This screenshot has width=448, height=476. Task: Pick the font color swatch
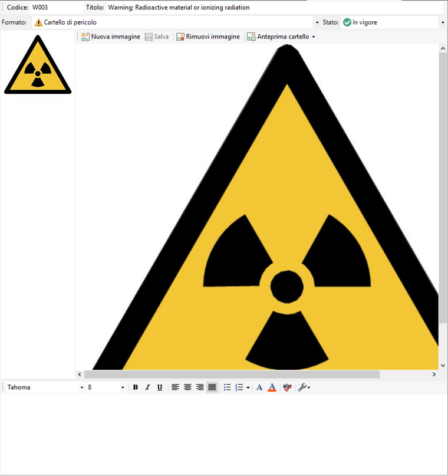tap(272, 388)
